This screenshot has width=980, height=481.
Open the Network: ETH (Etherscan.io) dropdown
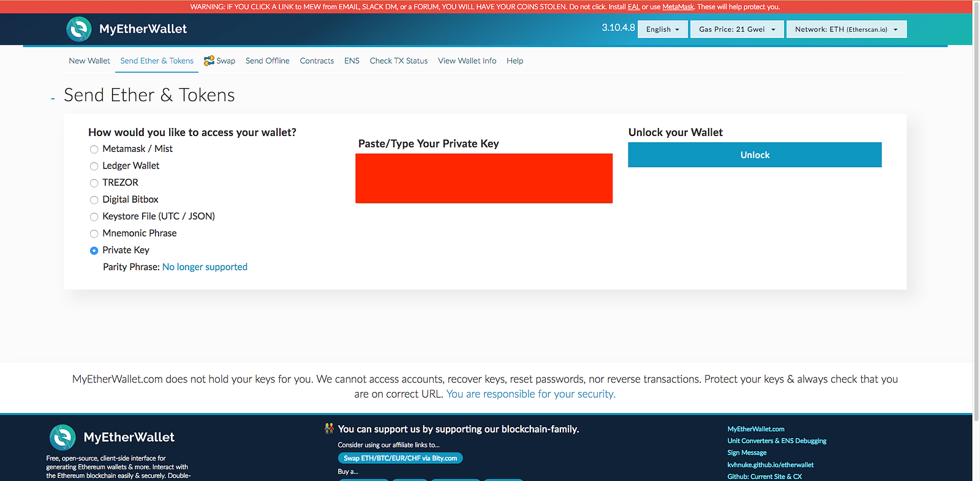846,29
